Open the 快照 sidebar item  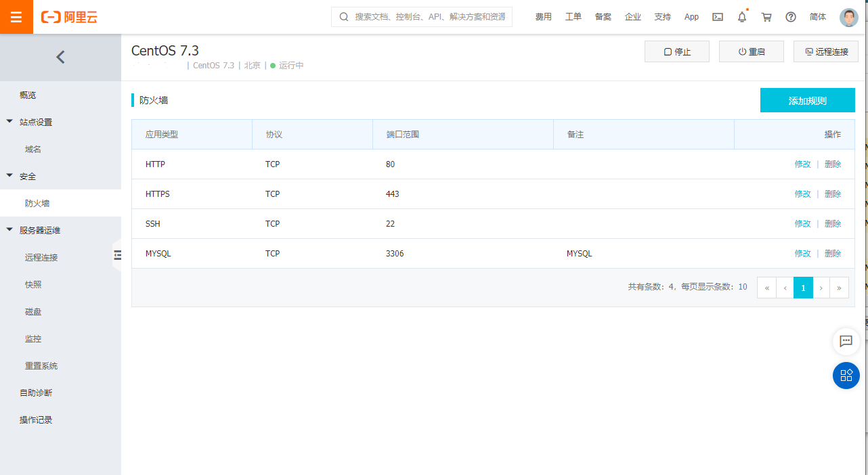(x=33, y=284)
